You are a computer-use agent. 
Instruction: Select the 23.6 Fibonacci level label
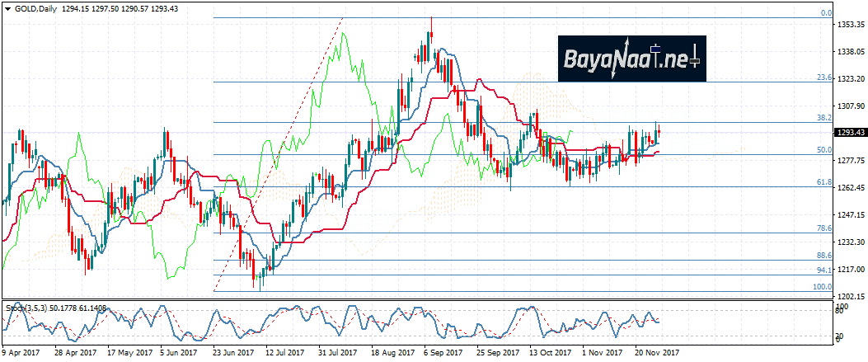823,78
